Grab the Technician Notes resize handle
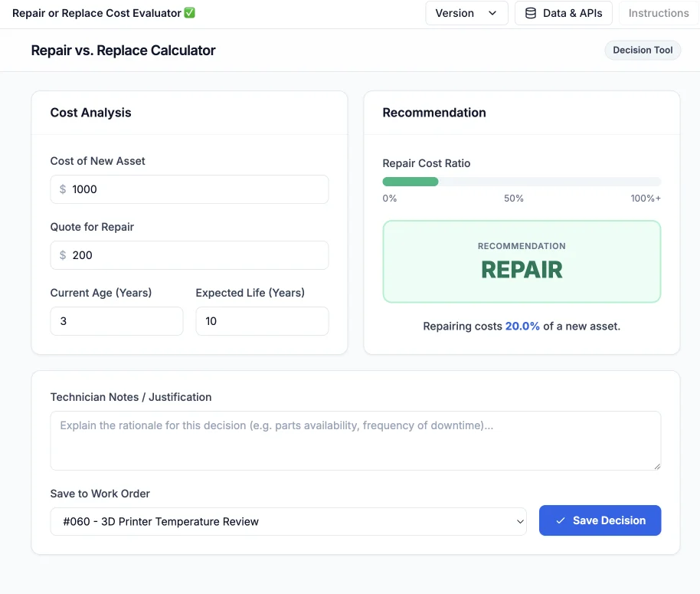The height and width of the screenshot is (594, 700). click(656, 464)
